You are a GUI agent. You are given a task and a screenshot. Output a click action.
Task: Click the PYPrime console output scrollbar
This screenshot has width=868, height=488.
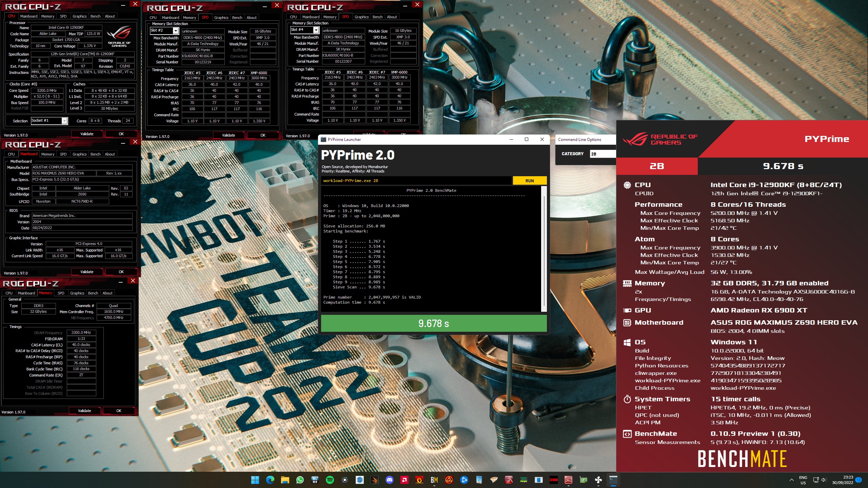[x=544, y=249]
